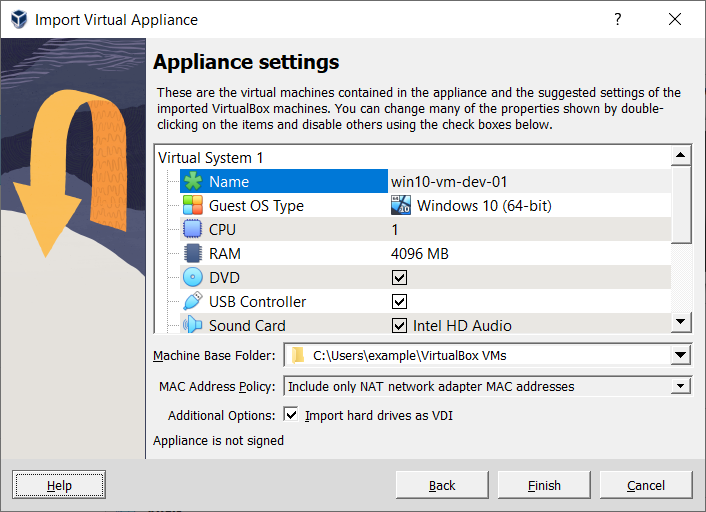Open the MAC Address Policy dropdown
This screenshot has width=706, height=512.
pyautogui.click(x=680, y=386)
